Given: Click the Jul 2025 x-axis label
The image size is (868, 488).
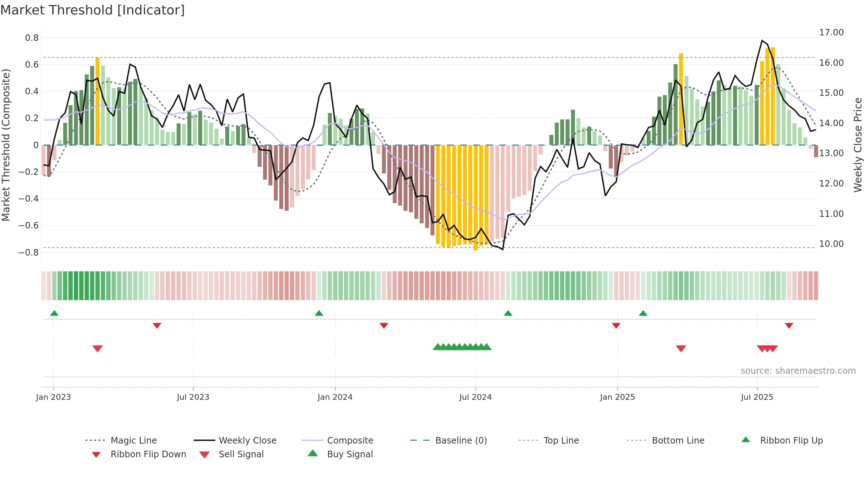Looking at the screenshot, I should (757, 397).
